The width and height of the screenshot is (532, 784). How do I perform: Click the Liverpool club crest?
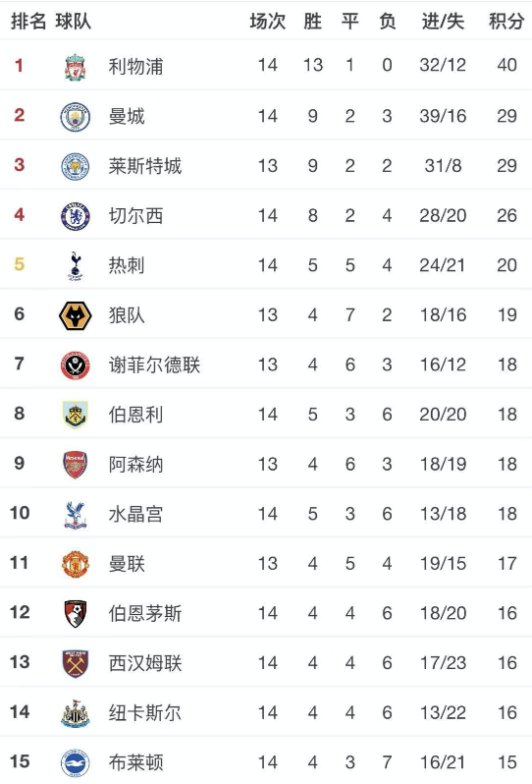coord(75,67)
